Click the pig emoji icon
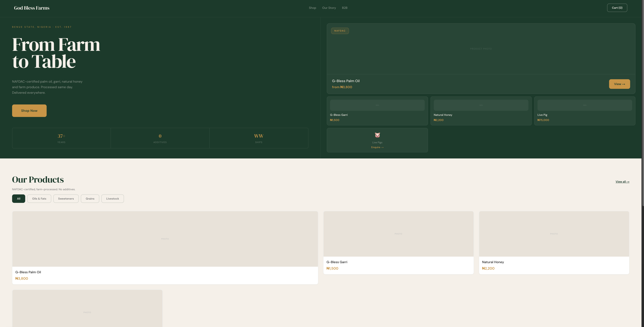Viewport: 644px width, 327px height. [377, 135]
